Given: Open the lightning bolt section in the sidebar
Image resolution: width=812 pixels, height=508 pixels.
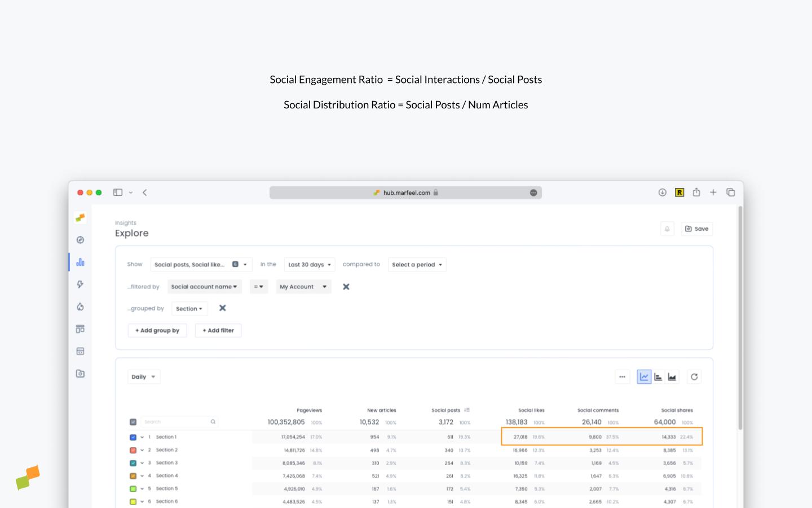Looking at the screenshot, I should (80, 284).
